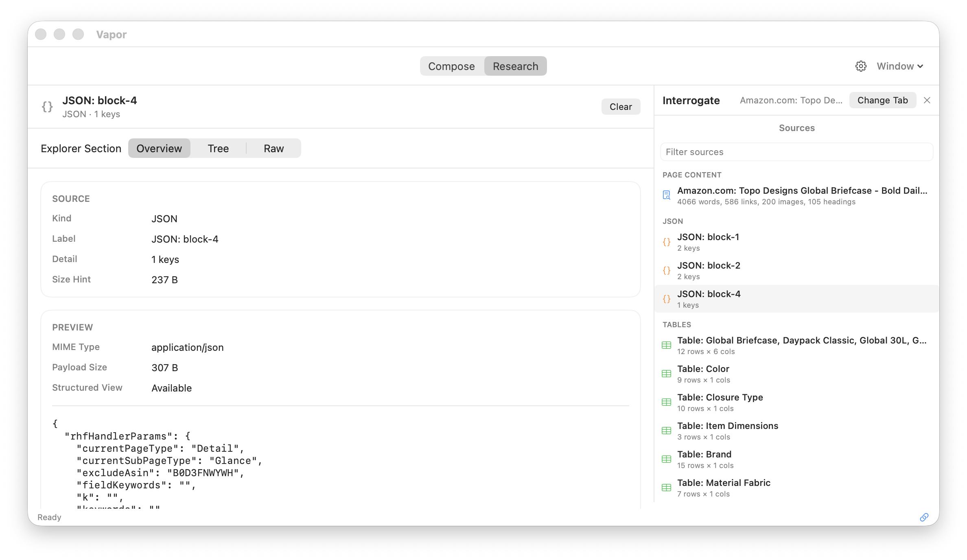967x560 pixels.
Task: Switch the explorer to Tree view
Action: point(218,148)
